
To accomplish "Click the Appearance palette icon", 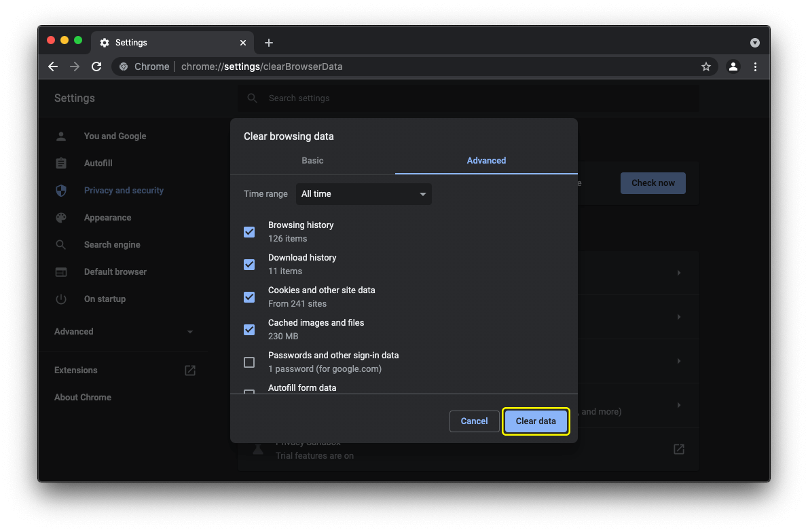I will [x=61, y=217].
